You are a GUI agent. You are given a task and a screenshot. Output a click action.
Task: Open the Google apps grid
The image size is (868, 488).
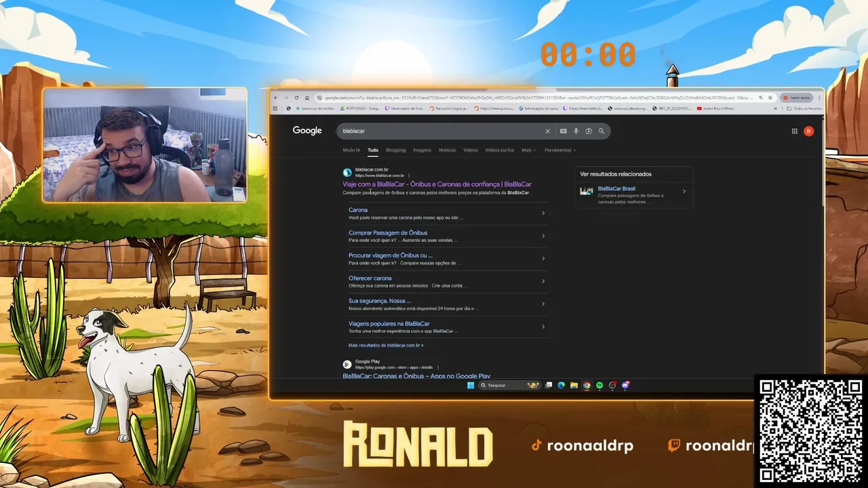pyautogui.click(x=795, y=131)
